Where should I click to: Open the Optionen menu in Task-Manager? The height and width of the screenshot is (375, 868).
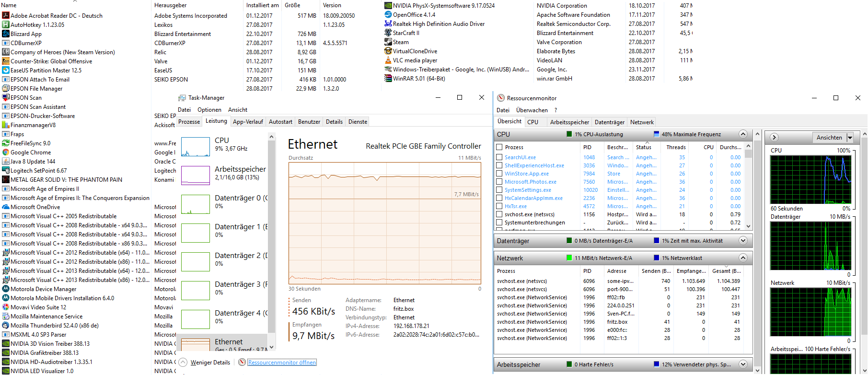click(x=209, y=110)
